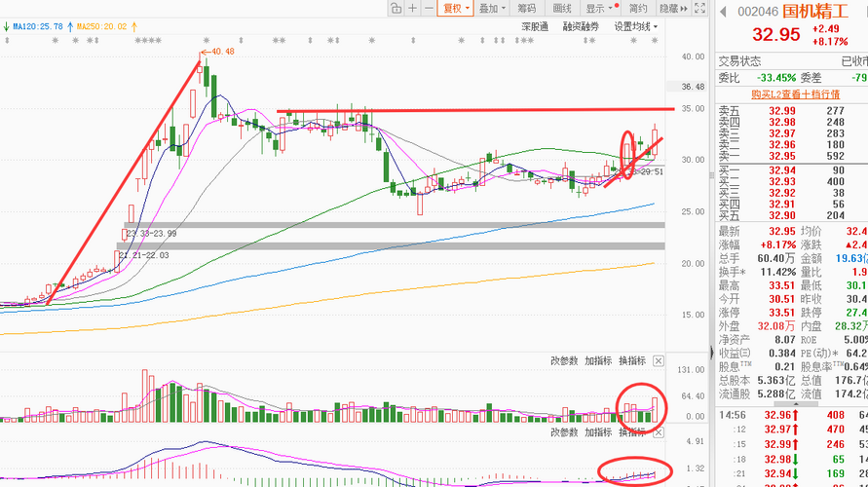
Task: Open the 显示 display dropdown
Action: (x=599, y=8)
